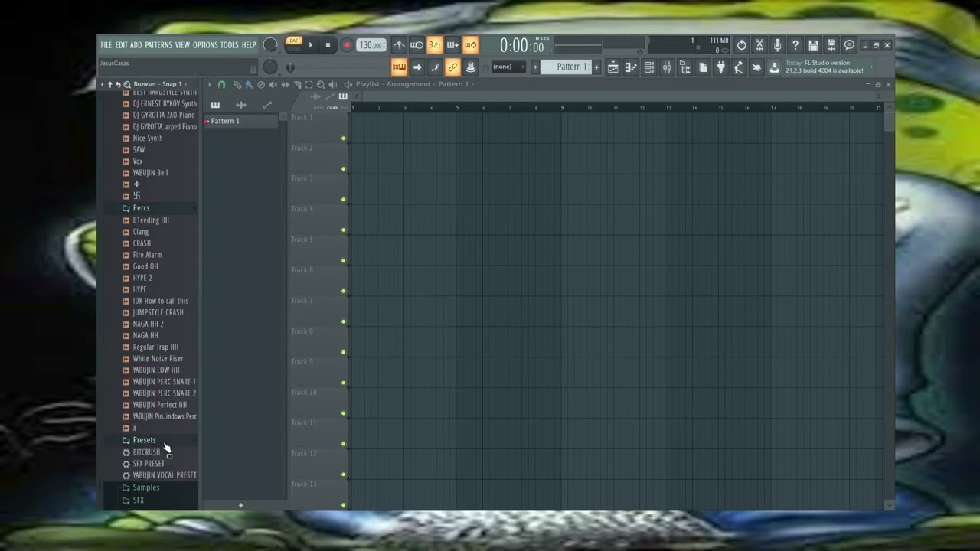Toggle the recording countdown button
This screenshot has width=980, height=551.
435,45
